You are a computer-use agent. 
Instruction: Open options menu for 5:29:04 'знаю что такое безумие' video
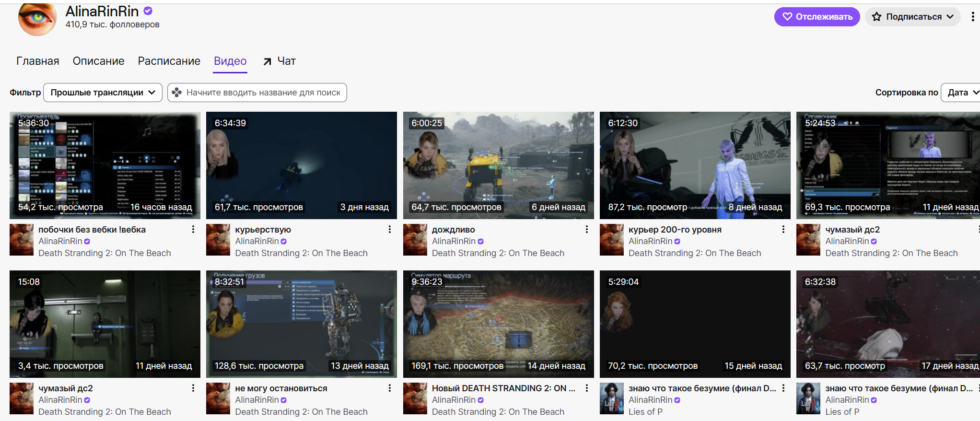tap(783, 388)
